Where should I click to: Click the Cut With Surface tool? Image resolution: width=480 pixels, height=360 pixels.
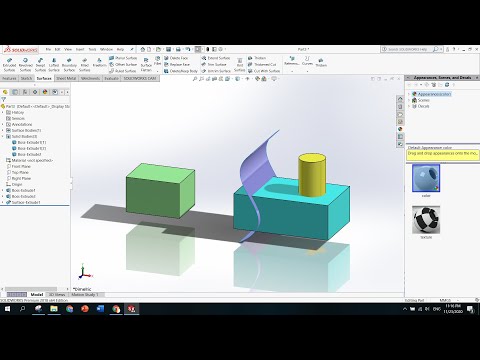[x=264, y=71]
